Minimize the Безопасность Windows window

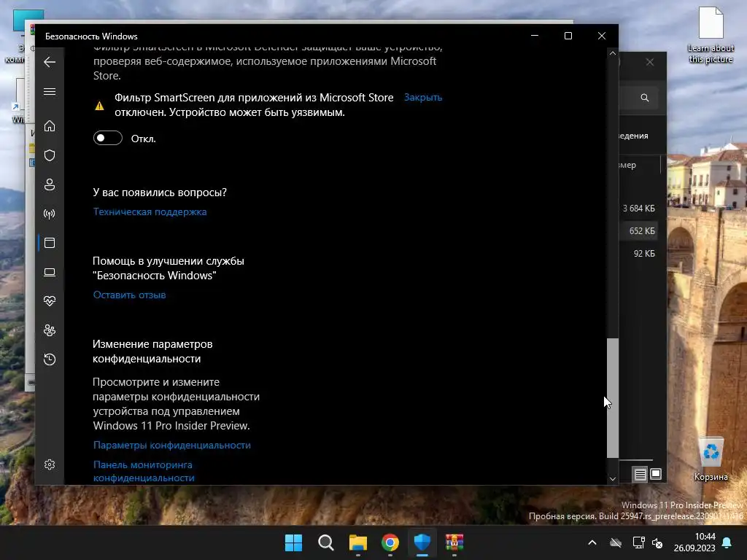pos(535,36)
